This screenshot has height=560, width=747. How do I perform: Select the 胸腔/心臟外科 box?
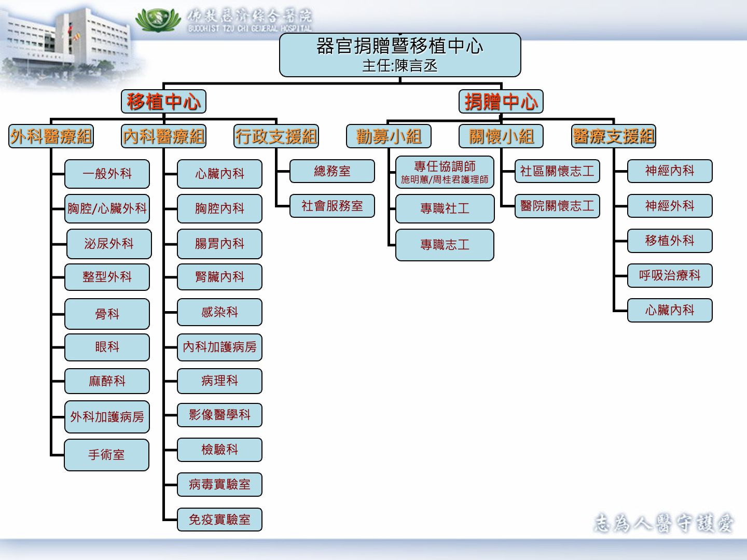[x=107, y=208]
